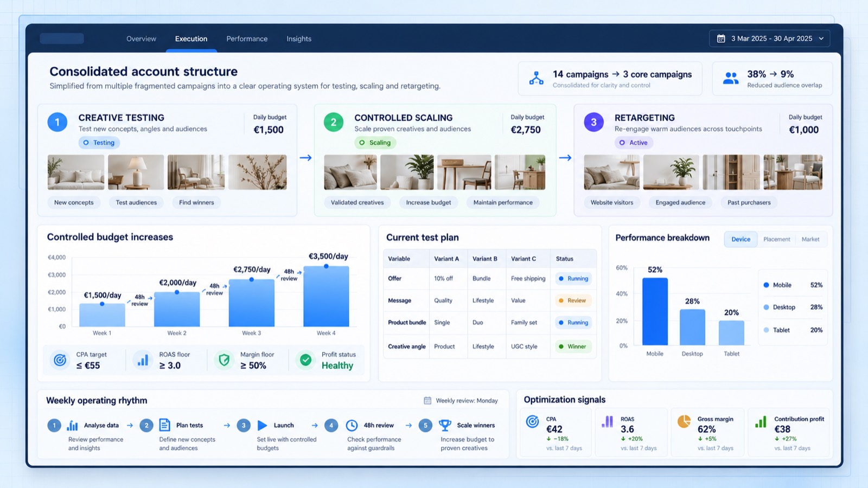This screenshot has height=488, width=868.
Task: Click the Increase budget chip
Action: coord(429,202)
